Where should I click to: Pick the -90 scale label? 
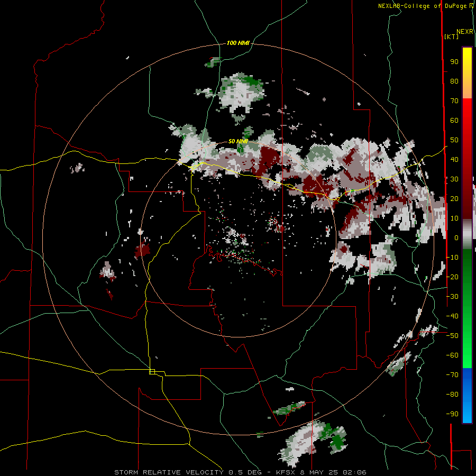point(452,414)
